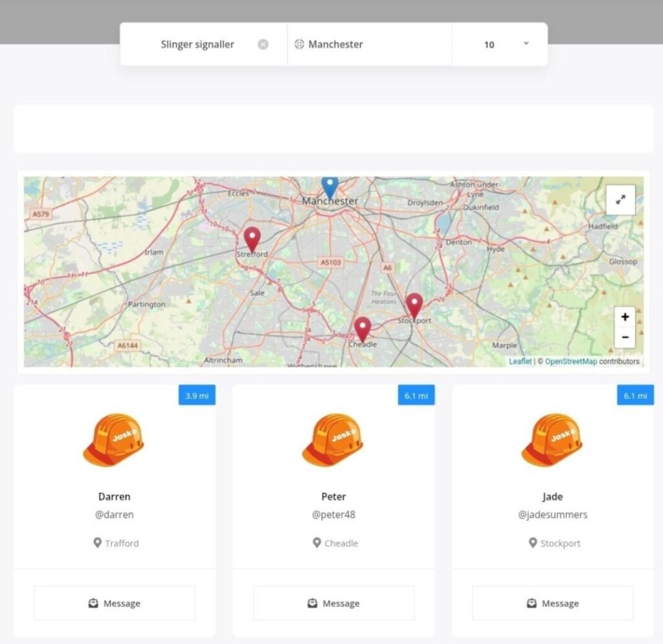Open Darren's hard hat profile avatar
This screenshot has height=644, width=663.
click(x=114, y=440)
